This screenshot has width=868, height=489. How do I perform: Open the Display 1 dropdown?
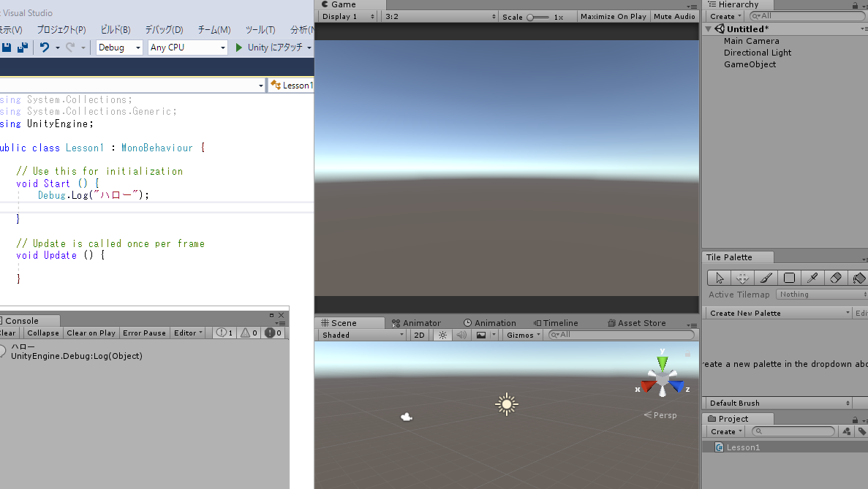[348, 17]
